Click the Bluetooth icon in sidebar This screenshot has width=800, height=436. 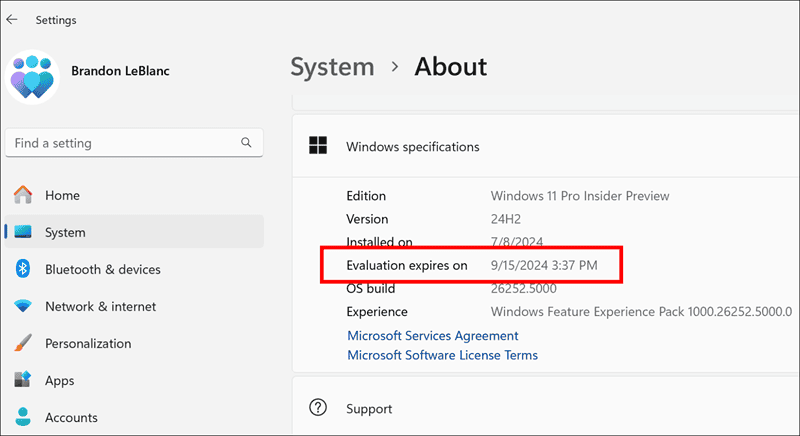[23, 269]
